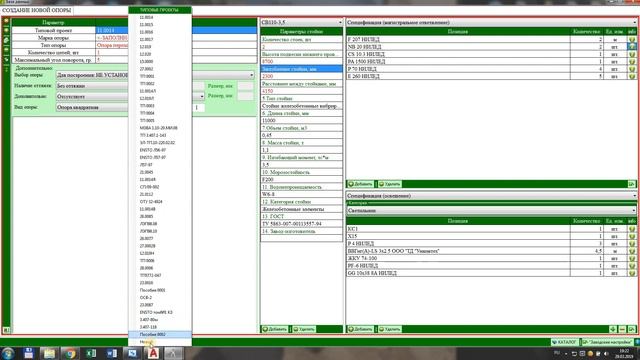Screen dimensions: 640x360
Task: Open info icon for GG 10x38 8A row
Action: click(632, 273)
